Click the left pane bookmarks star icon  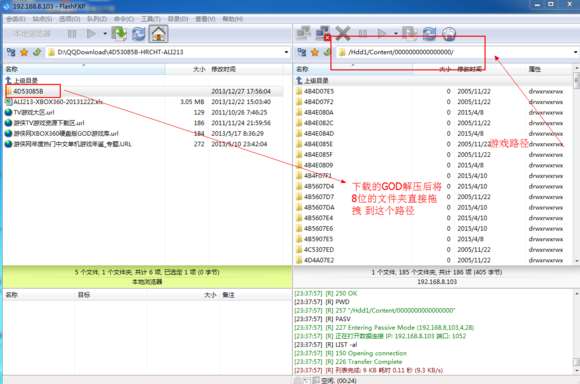(x=24, y=52)
